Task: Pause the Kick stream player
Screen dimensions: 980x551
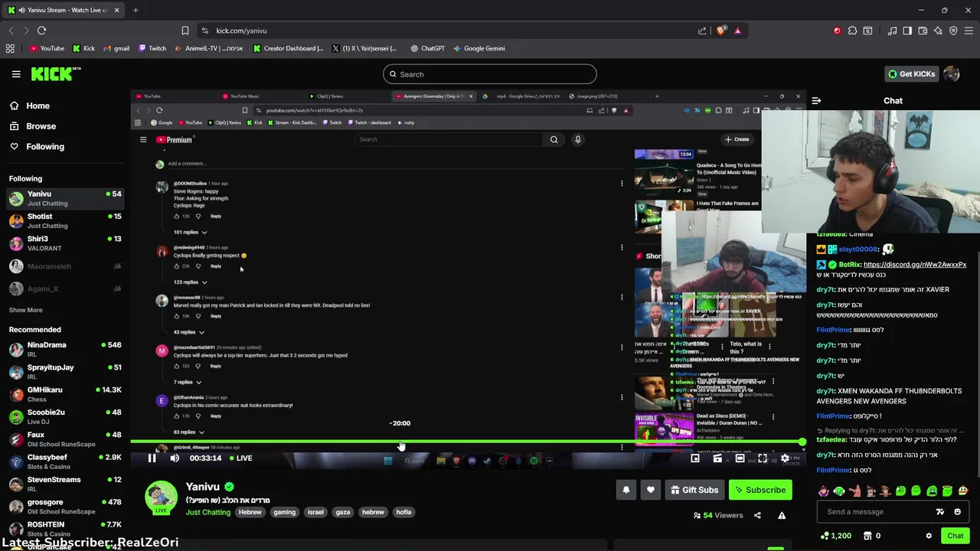Action: [x=152, y=458]
